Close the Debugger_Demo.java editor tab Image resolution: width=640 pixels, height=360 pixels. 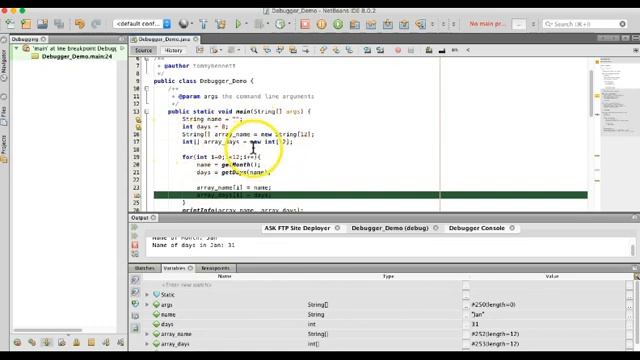[x=196, y=39]
